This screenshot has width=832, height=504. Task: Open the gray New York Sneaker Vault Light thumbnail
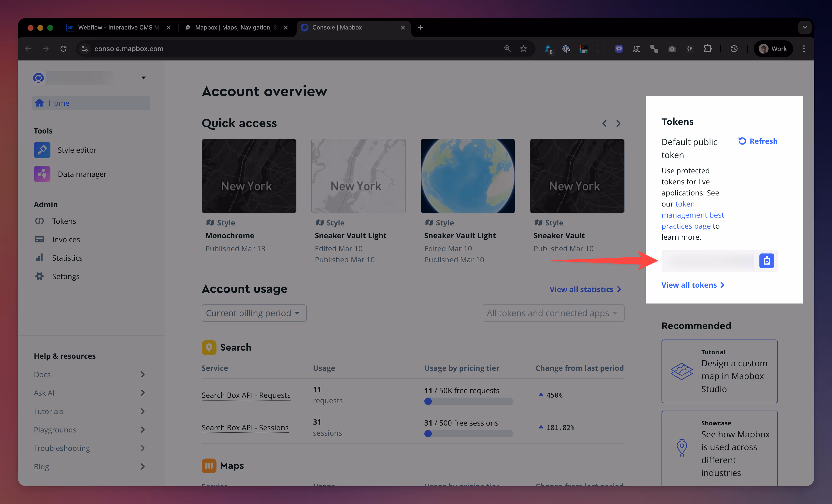(x=358, y=176)
